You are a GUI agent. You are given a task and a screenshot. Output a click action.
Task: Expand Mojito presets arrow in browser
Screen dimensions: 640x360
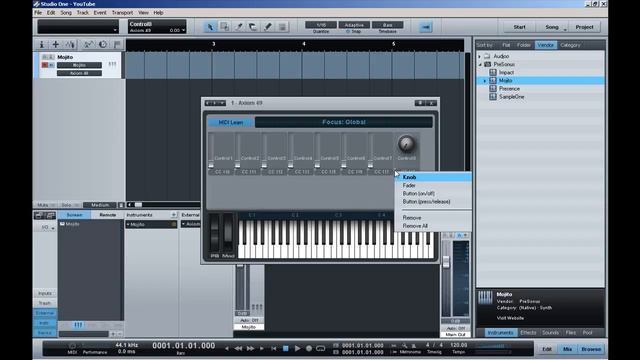point(485,81)
